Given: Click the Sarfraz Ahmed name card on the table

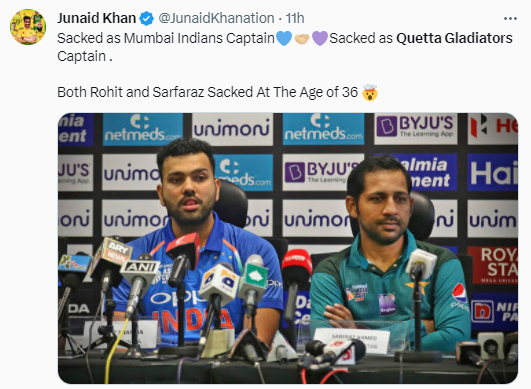Looking at the screenshot, I should pyautogui.click(x=352, y=341).
